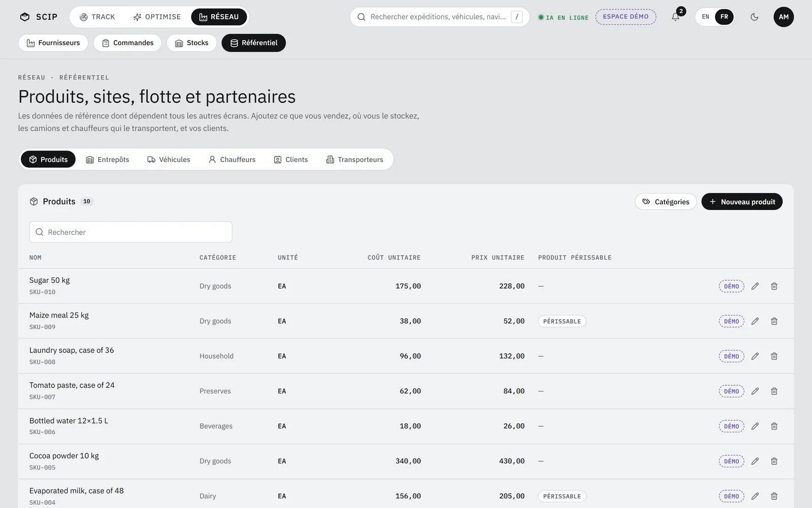
Task: Open the AM user avatar
Action: pyautogui.click(x=784, y=17)
